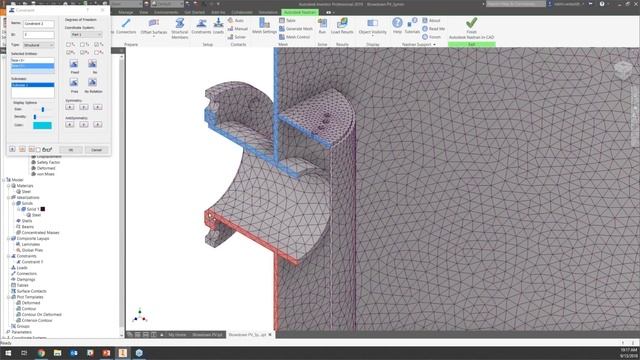This screenshot has width=640, height=360.
Task: Open the Connectors tool in ribbon
Action: tap(126, 26)
